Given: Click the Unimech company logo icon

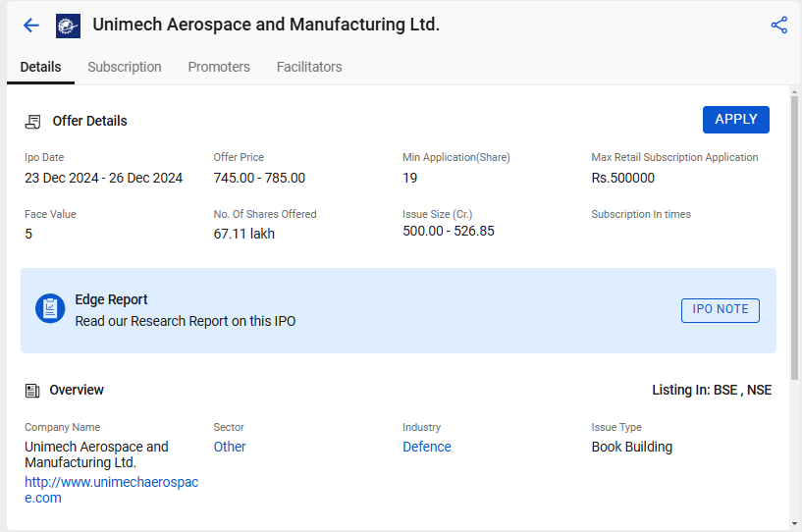Looking at the screenshot, I should coord(68,26).
